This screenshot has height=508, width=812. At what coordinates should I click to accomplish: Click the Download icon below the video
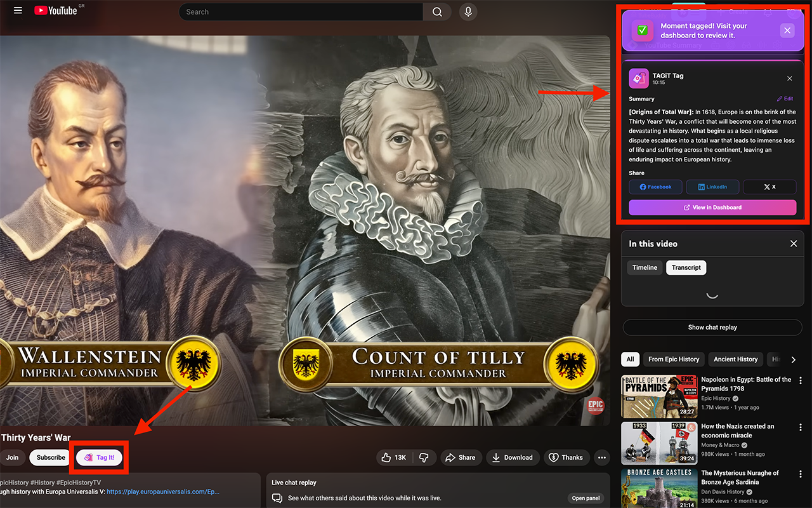coord(513,457)
